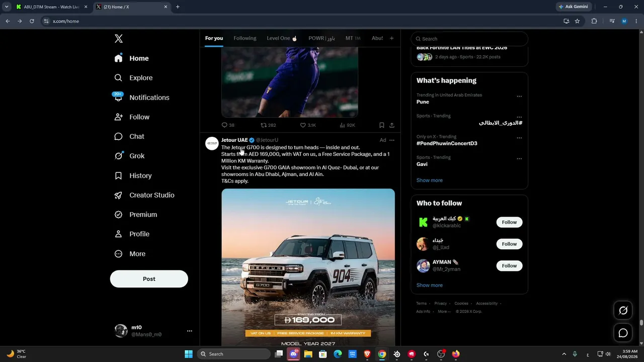Like the post with 3.1K likes
Image resolution: width=644 pixels, height=362 pixels.
pos(308,125)
